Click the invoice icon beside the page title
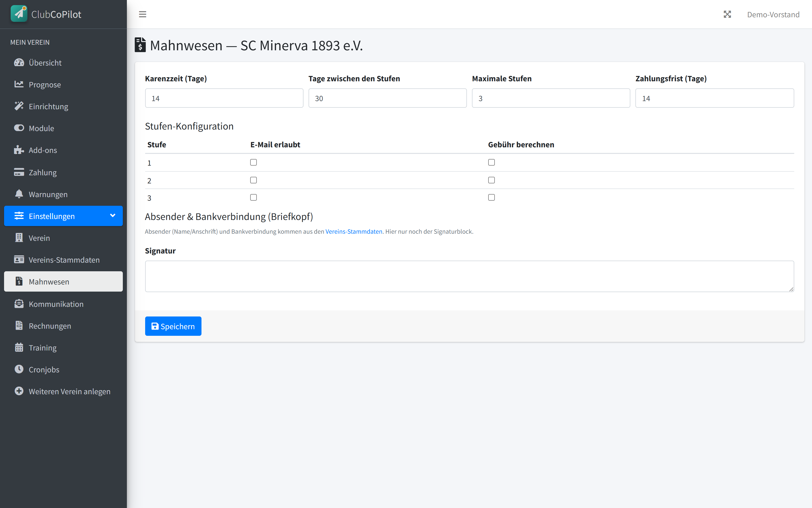812x508 pixels. click(x=140, y=45)
